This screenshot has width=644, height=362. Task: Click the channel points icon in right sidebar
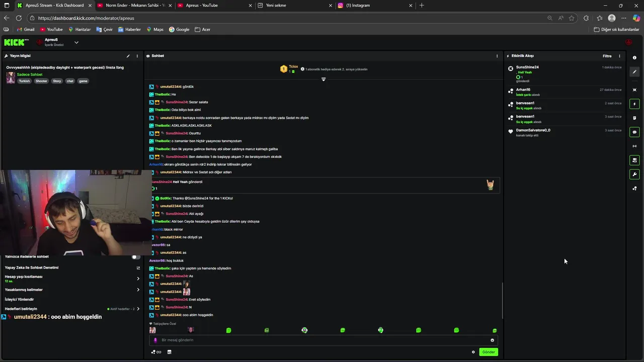(634, 189)
